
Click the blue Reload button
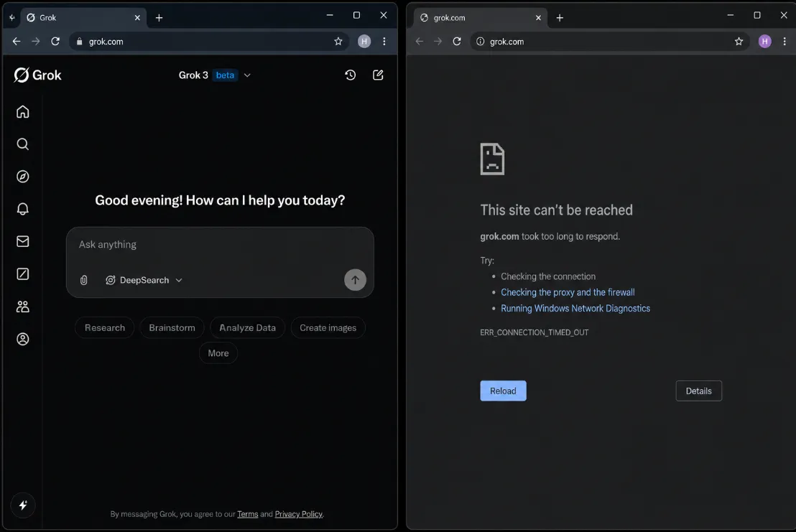[503, 391]
